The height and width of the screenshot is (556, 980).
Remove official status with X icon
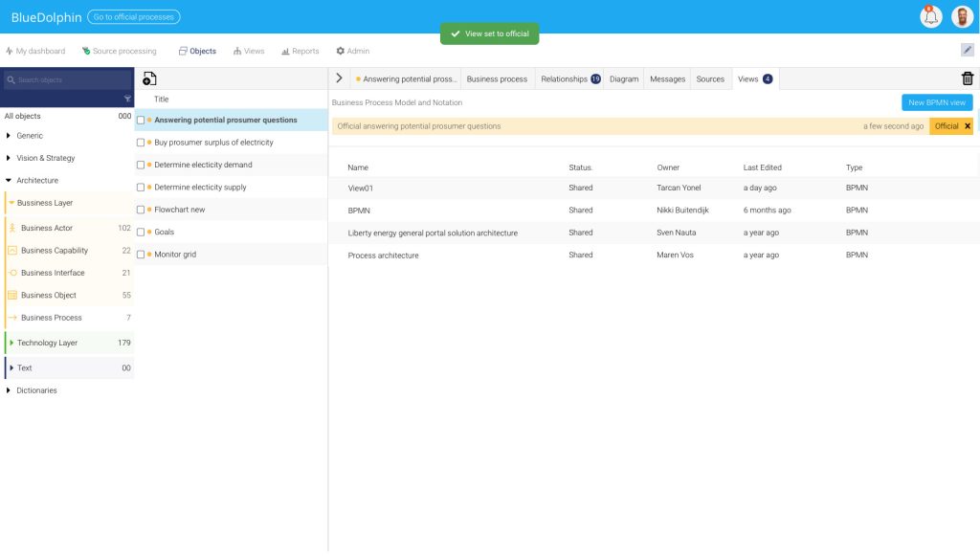[x=968, y=126]
